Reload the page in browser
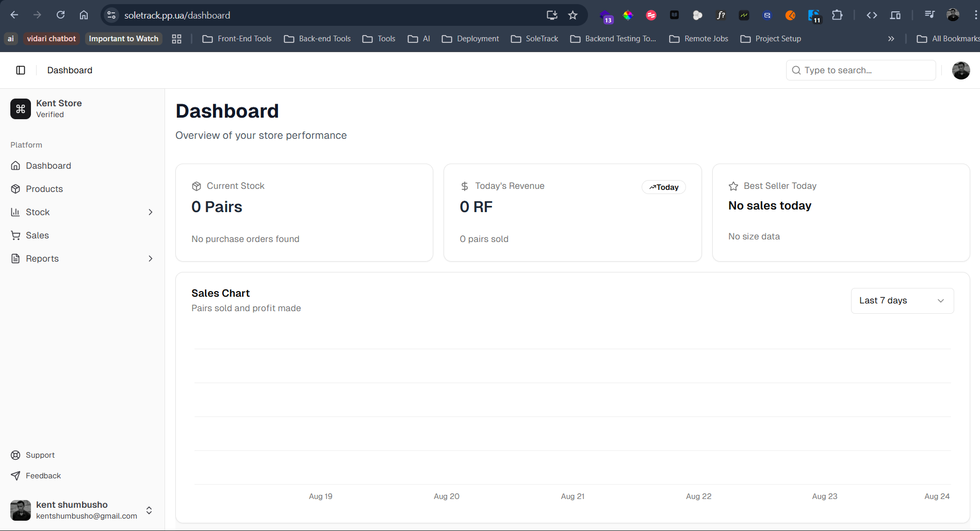 (x=61, y=15)
